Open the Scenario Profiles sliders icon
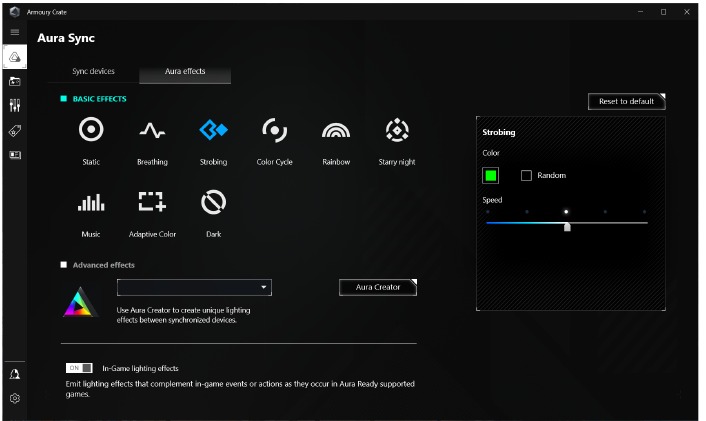The height and width of the screenshot is (421, 706). pyautogui.click(x=15, y=105)
